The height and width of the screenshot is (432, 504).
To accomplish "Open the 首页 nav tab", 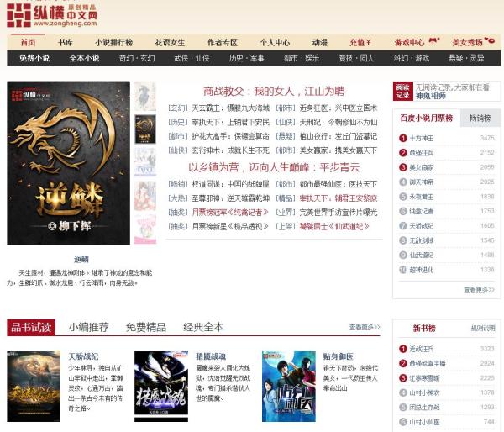I will coord(28,43).
